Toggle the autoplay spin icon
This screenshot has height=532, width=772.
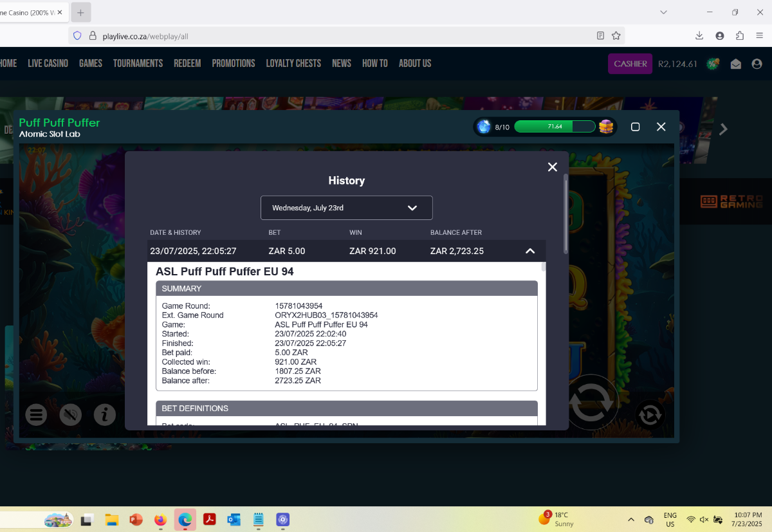click(650, 415)
